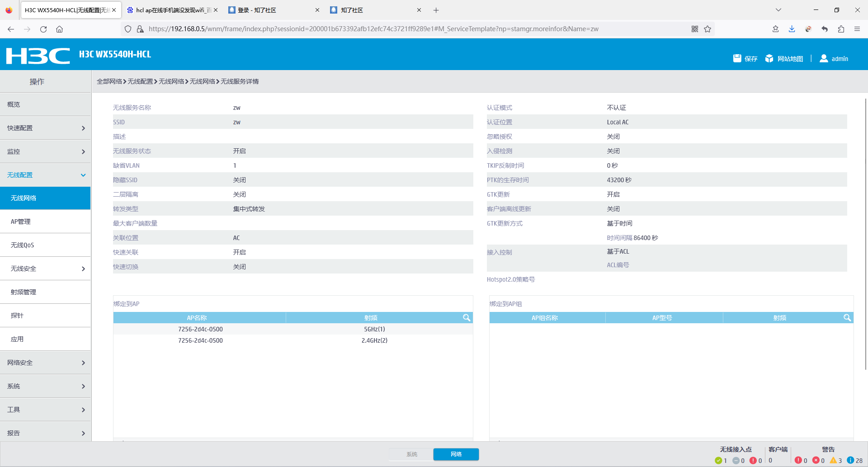Click the tracking protection shield icon
This screenshot has height=467, width=868.
[x=128, y=29]
